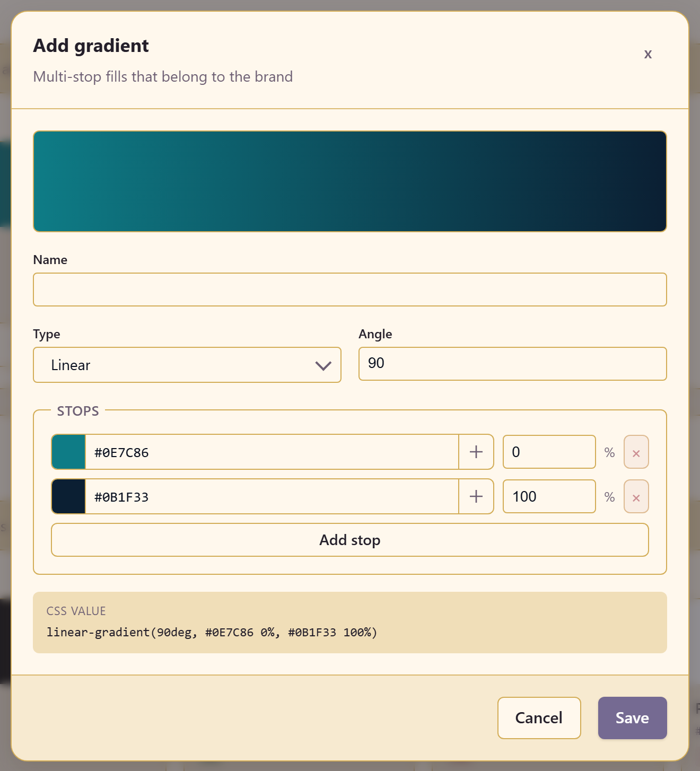
Task: Click the 'CSS VALUE' label
Action: click(76, 611)
